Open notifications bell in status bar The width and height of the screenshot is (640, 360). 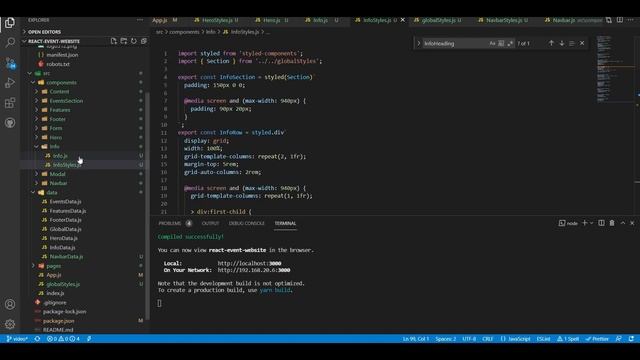tap(631, 339)
